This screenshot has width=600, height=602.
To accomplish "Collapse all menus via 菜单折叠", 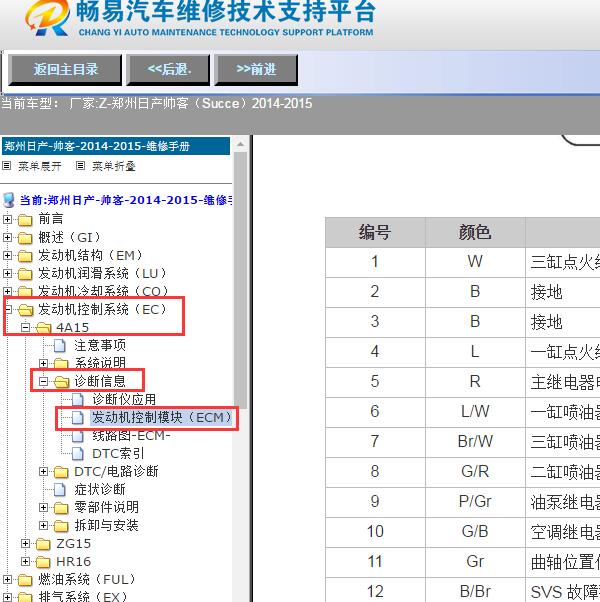I will 114,166.
